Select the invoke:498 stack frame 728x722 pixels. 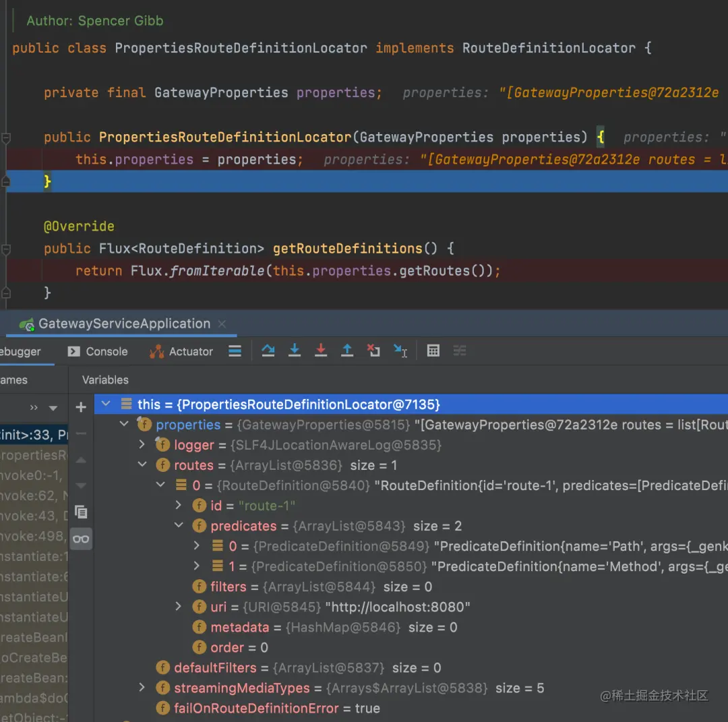[34, 536]
